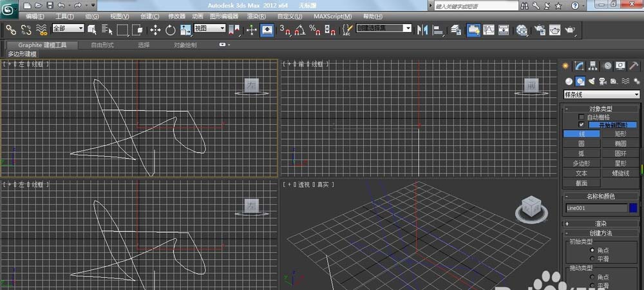Enable the 自动栅格 checkbox
The width and height of the screenshot is (644, 290).
pyautogui.click(x=582, y=117)
